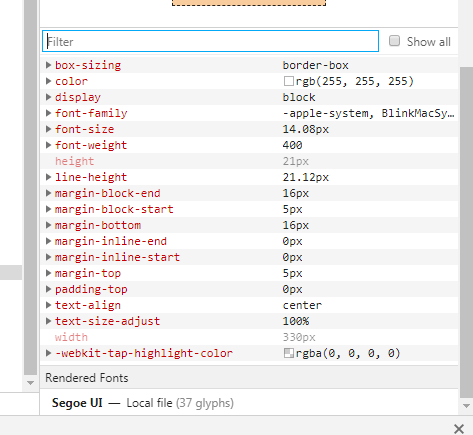
Task: Click scroll down arrow of left panel
Action: tap(30, 383)
